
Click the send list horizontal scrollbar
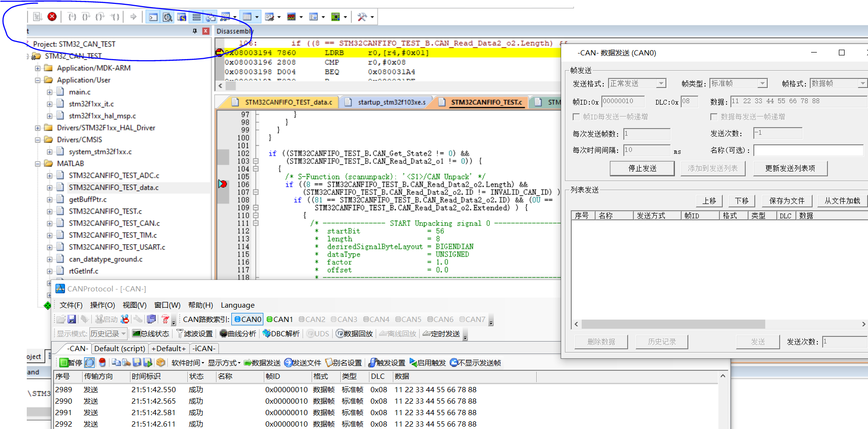[x=673, y=324]
